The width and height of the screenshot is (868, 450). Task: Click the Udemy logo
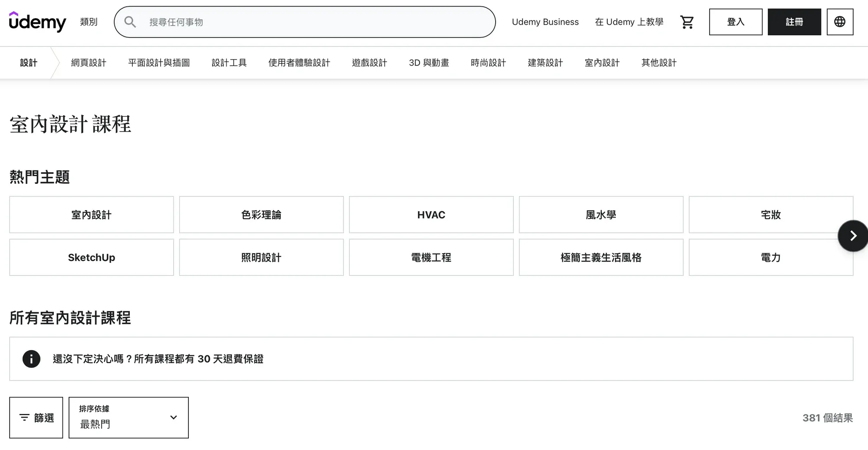[37, 22]
